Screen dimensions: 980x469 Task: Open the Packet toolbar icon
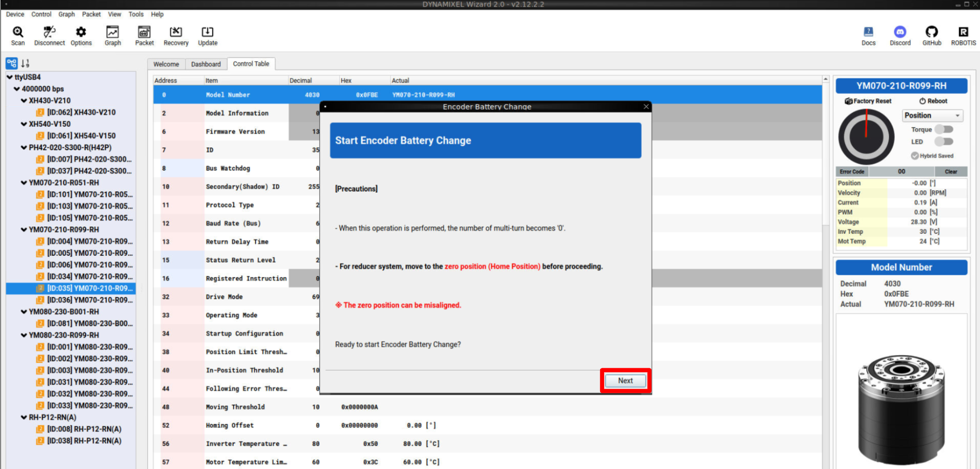coord(144,32)
